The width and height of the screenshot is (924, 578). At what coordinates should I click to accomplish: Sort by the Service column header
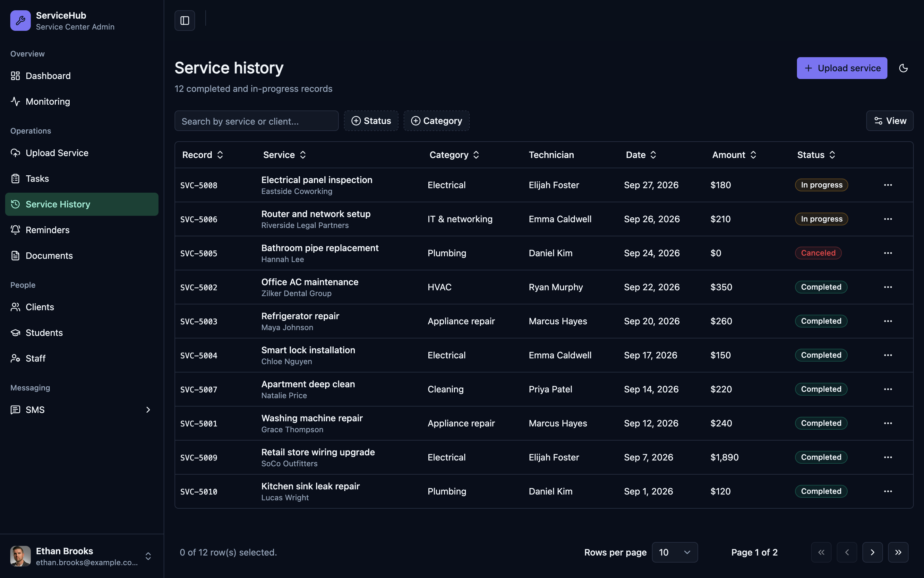[285, 155]
